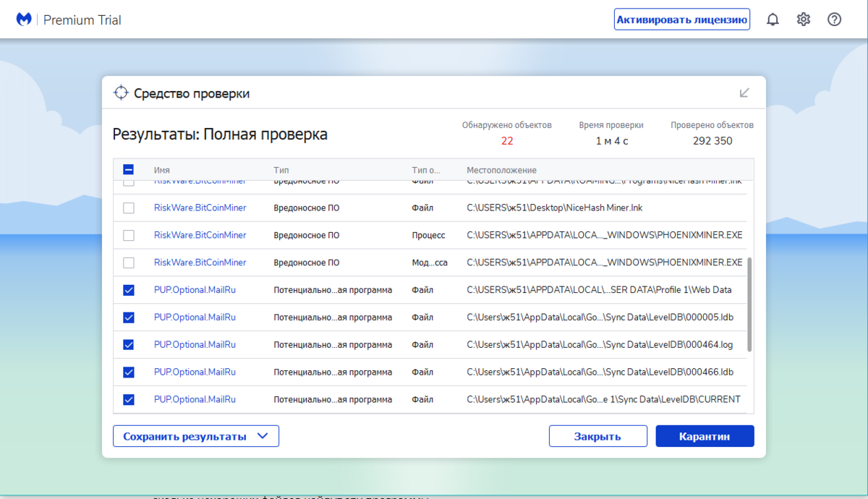Check the box for the PHOENIXMINER.EXE Процесс row

click(129, 235)
